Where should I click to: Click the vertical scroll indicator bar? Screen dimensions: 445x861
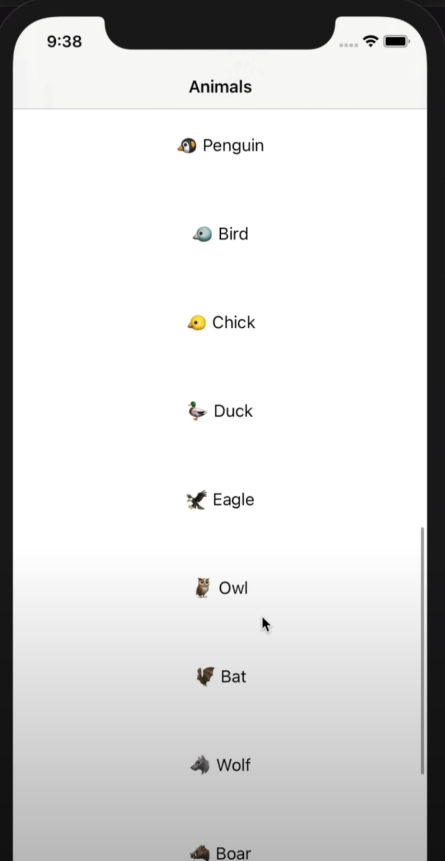[422, 651]
